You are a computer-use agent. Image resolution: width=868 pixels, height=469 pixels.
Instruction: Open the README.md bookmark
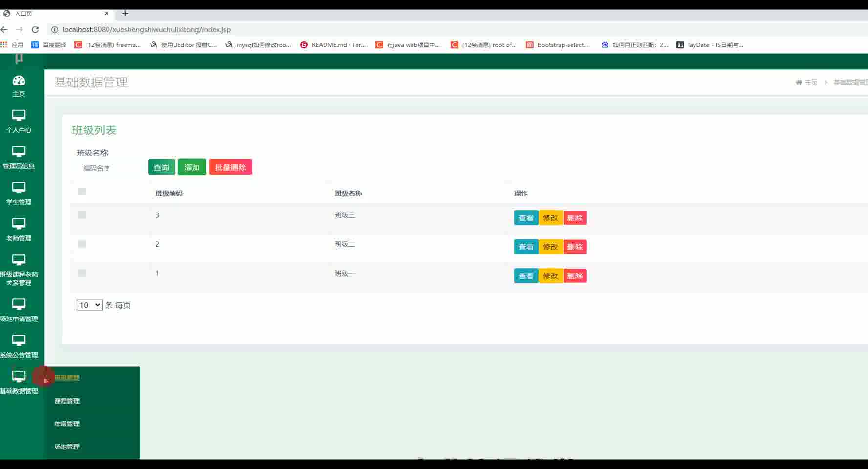click(x=334, y=45)
